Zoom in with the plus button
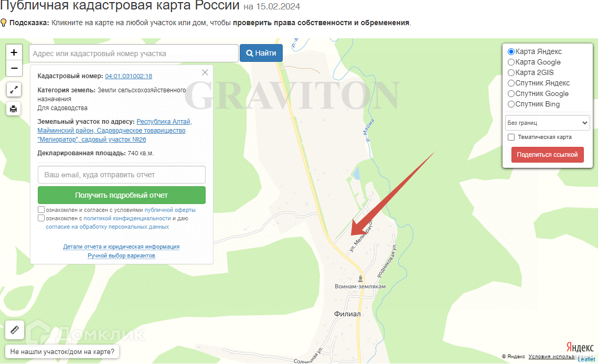The width and height of the screenshot is (598, 364). pos(14,52)
